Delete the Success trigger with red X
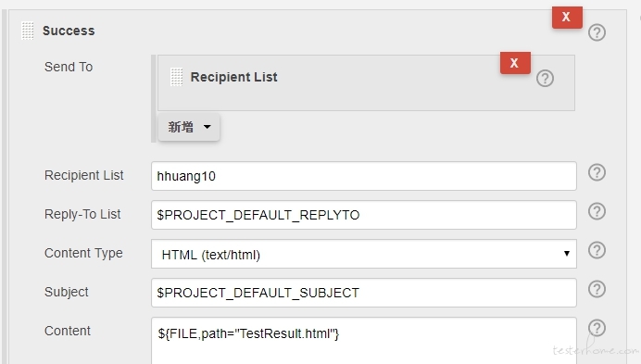 click(567, 18)
